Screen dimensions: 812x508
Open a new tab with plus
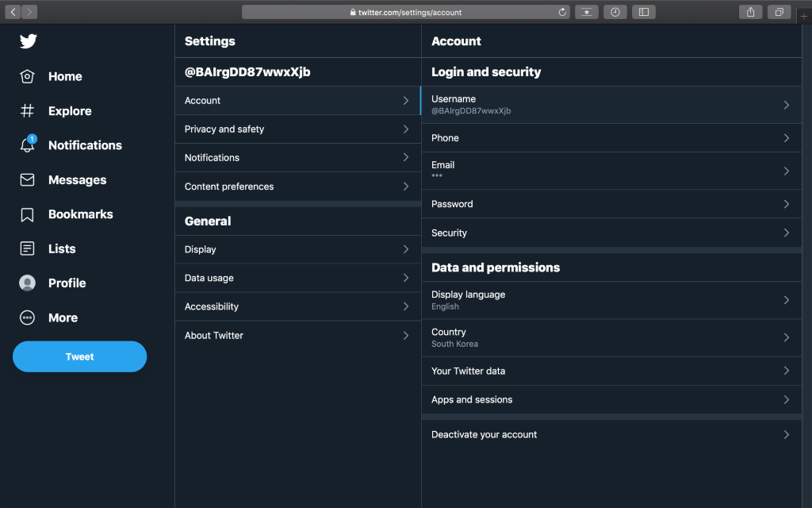(804, 16)
